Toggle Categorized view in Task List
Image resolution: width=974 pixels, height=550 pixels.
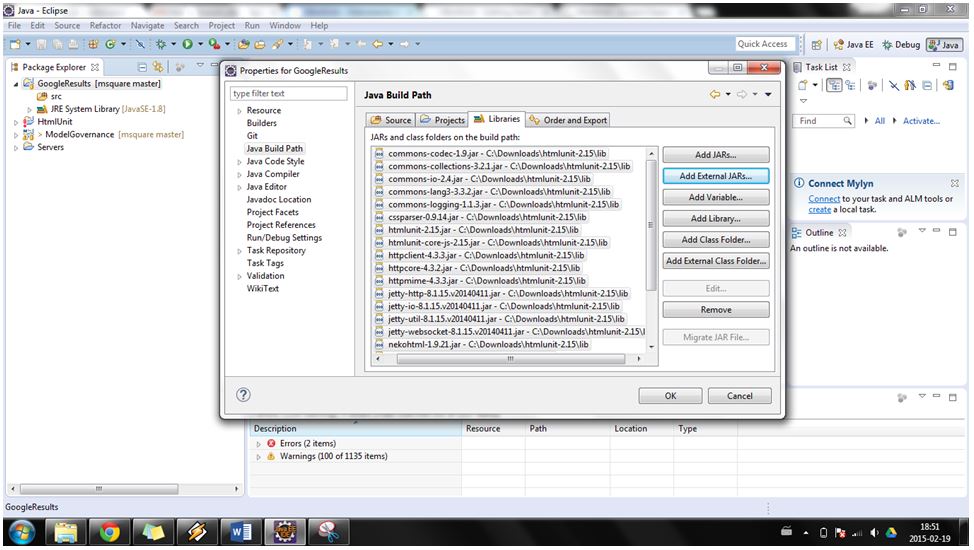pos(834,86)
